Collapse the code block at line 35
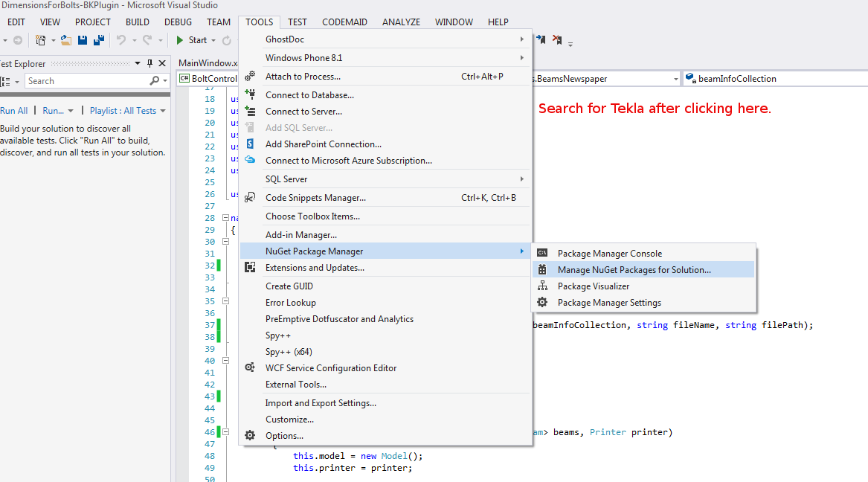Viewport: 868px width, 482px height. (226, 301)
